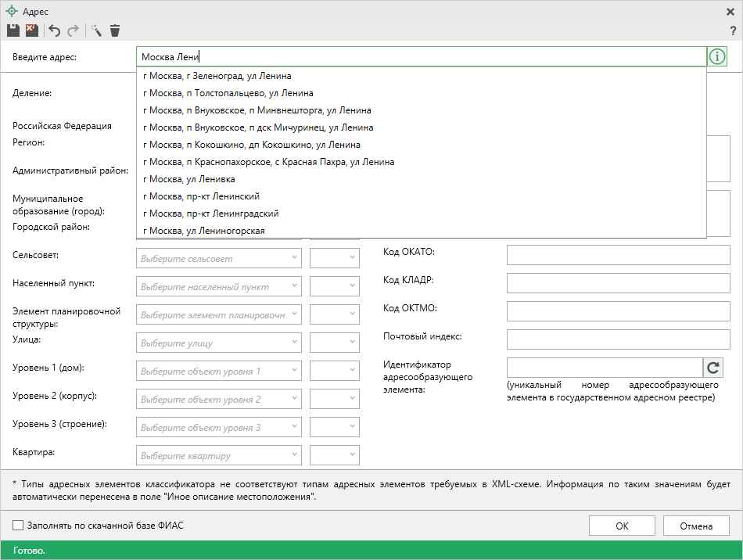Image resolution: width=743 pixels, height=560 pixels.
Task: Expand Выберите элемент планировочной структуры list
Action: tap(218, 314)
